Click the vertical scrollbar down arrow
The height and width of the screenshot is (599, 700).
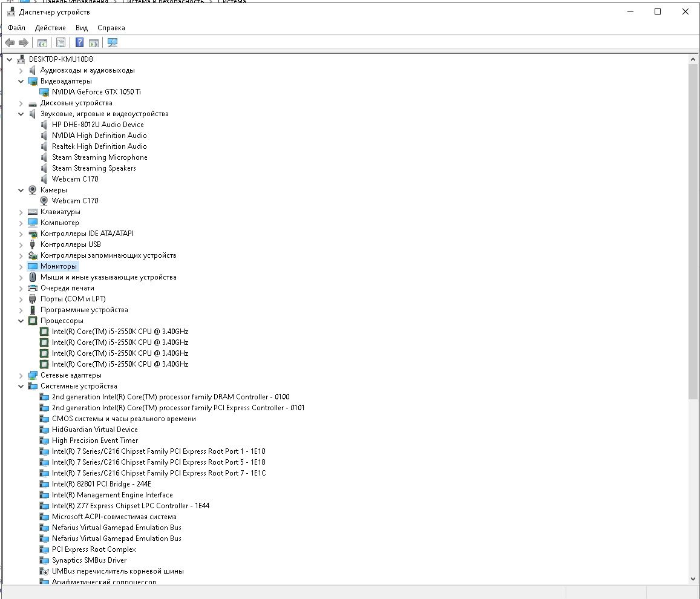tap(693, 579)
